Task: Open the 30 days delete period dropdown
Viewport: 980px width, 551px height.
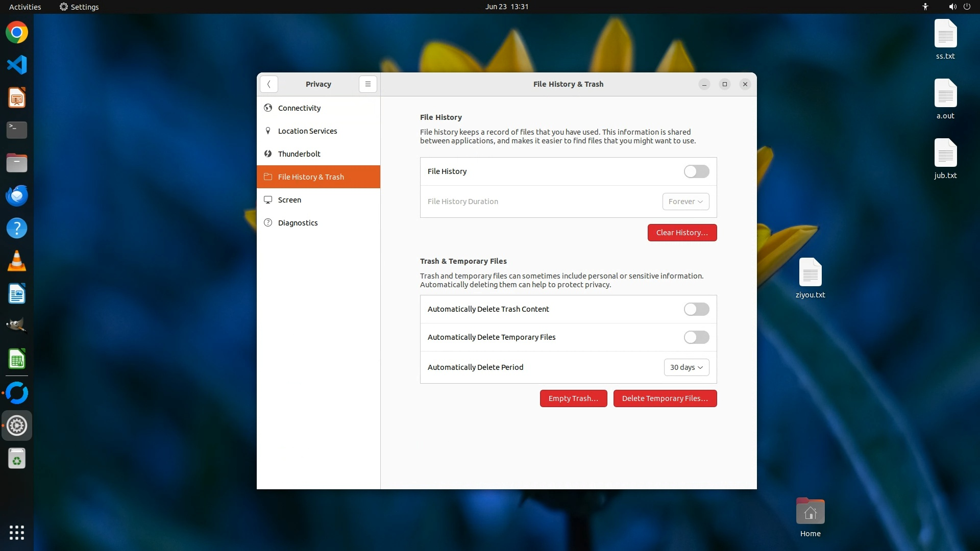Action: tap(686, 367)
